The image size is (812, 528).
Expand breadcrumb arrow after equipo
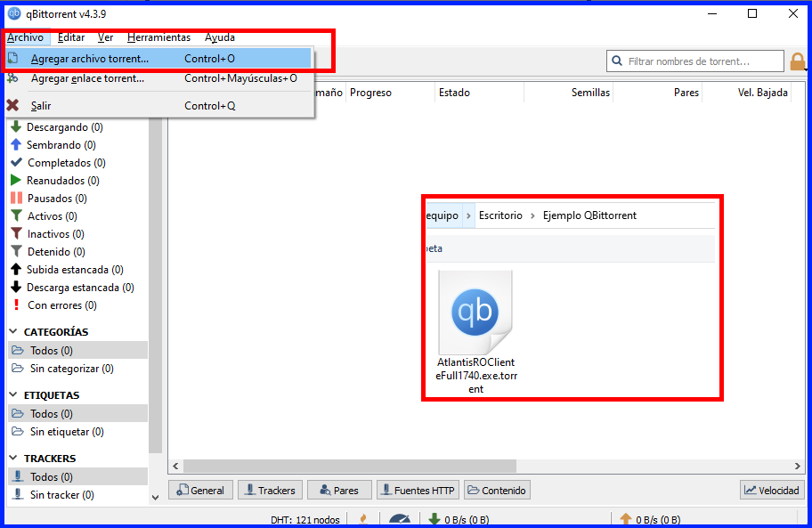(468, 215)
